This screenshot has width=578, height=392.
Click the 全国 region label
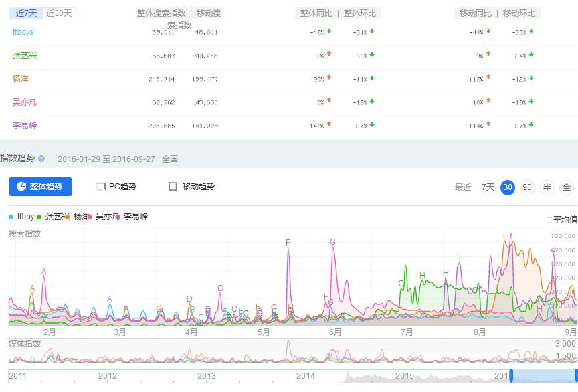[x=170, y=159]
